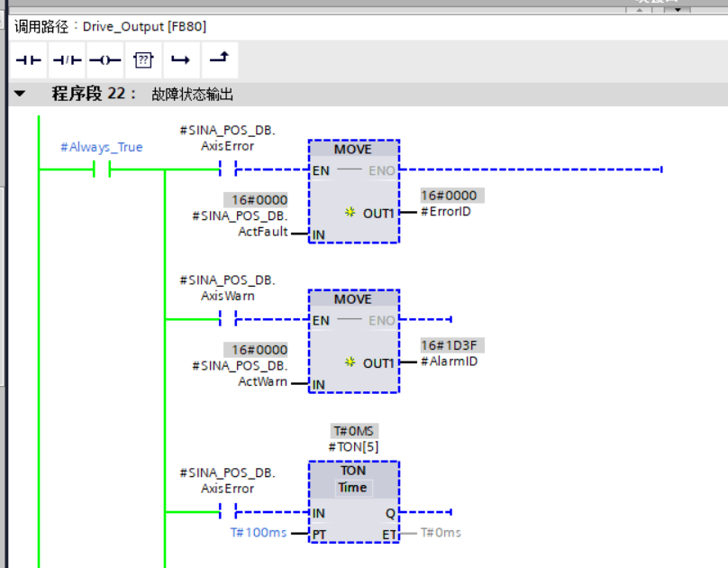Select the AxisError contact feeding the TON
This screenshot has width=728, height=568.
(227, 512)
